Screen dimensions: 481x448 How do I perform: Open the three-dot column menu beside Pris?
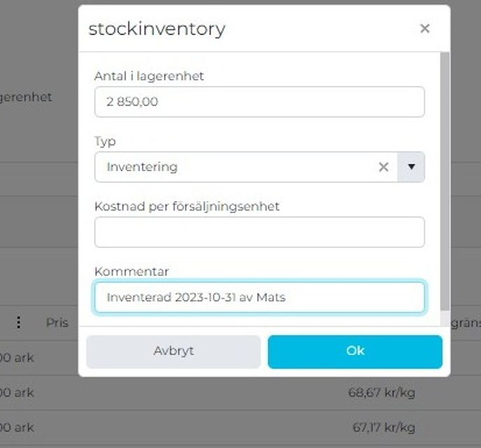19,322
